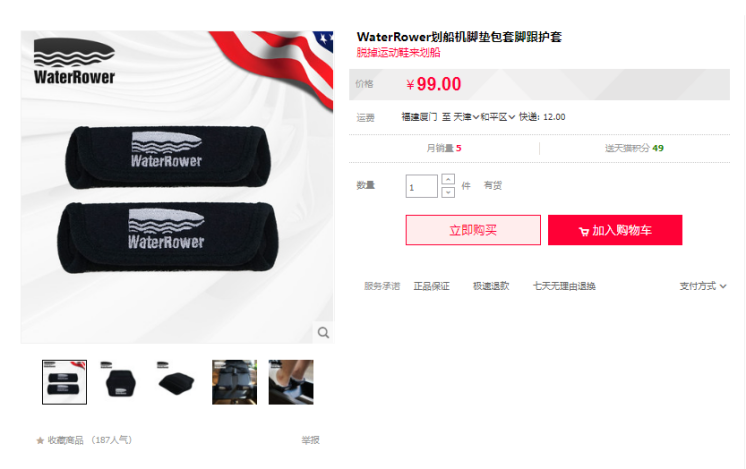Click the WaterRower logo on the product image
Screen dimensions: 746x469
pyautogui.click(x=74, y=61)
